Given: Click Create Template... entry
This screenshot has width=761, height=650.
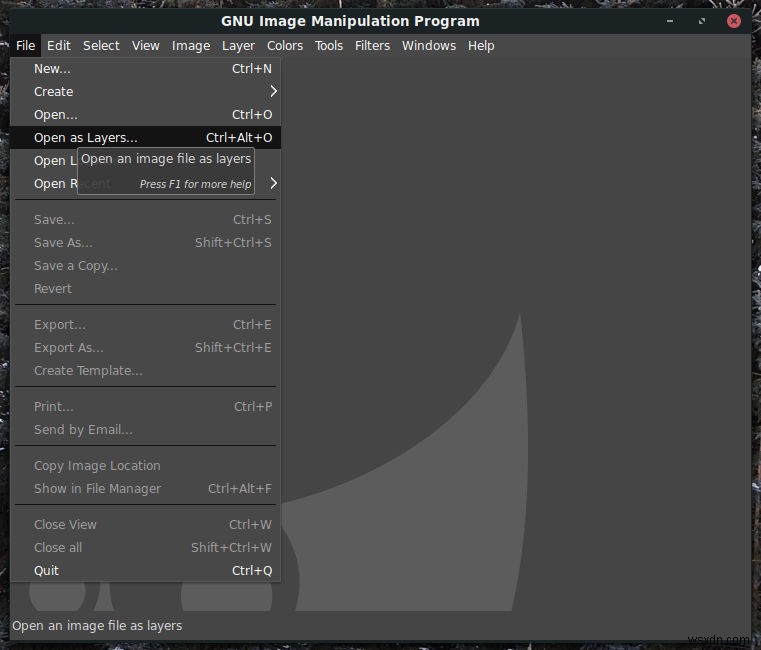Looking at the screenshot, I should point(146,371).
